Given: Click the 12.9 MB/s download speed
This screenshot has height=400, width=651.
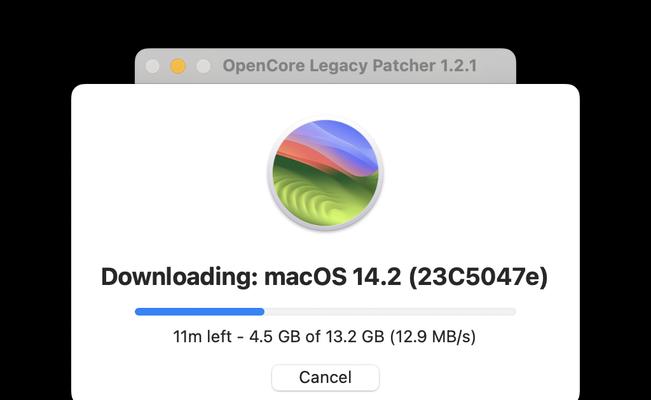Looking at the screenshot, I should click(433, 336).
